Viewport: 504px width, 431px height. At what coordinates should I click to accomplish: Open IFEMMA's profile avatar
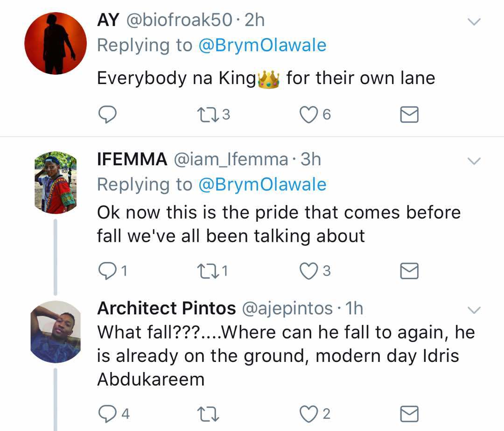point(56,182)
